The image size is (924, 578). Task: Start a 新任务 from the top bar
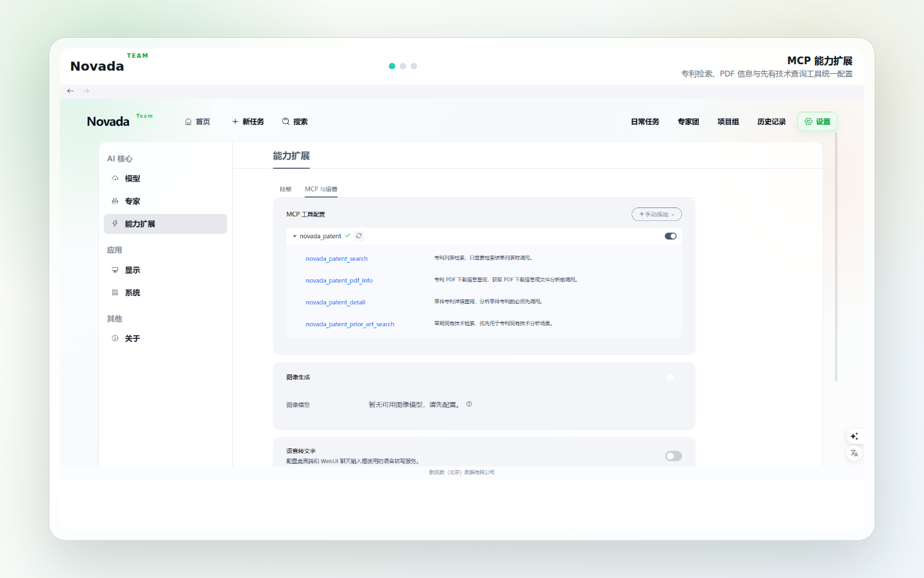point(248,121)
